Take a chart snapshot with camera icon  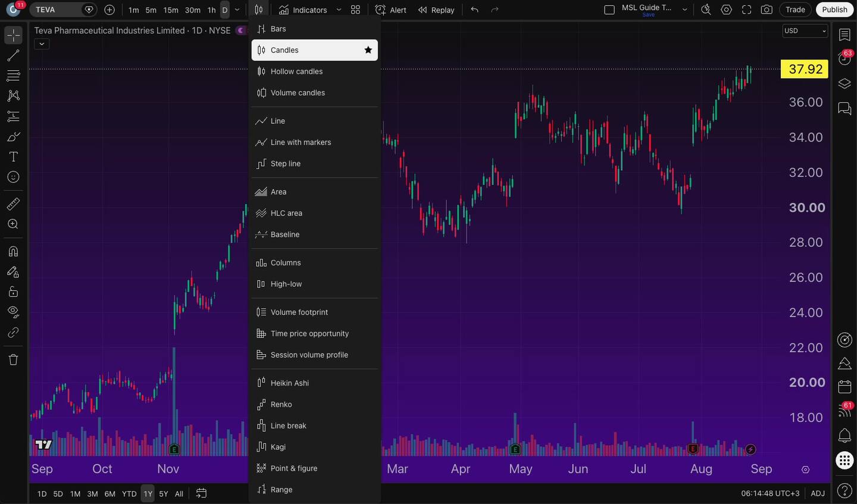click(767, 10)
